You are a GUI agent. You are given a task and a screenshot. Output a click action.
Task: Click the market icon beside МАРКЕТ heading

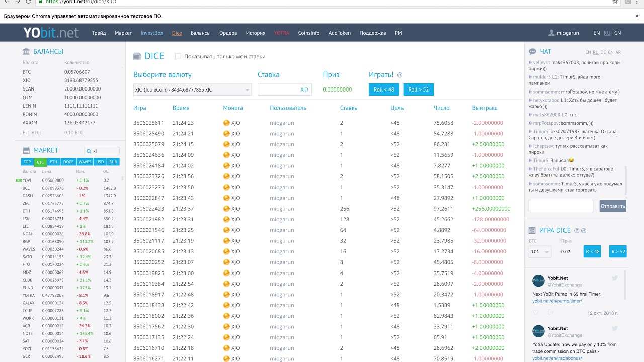pyautogui.click(x=26, y=150)
